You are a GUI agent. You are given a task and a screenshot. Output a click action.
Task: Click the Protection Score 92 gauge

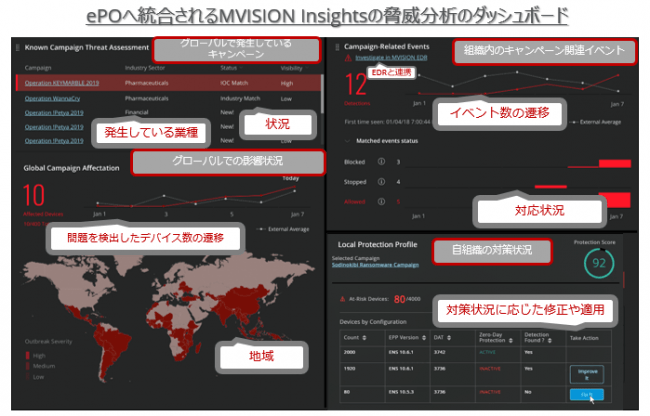[x=599, y=263]
